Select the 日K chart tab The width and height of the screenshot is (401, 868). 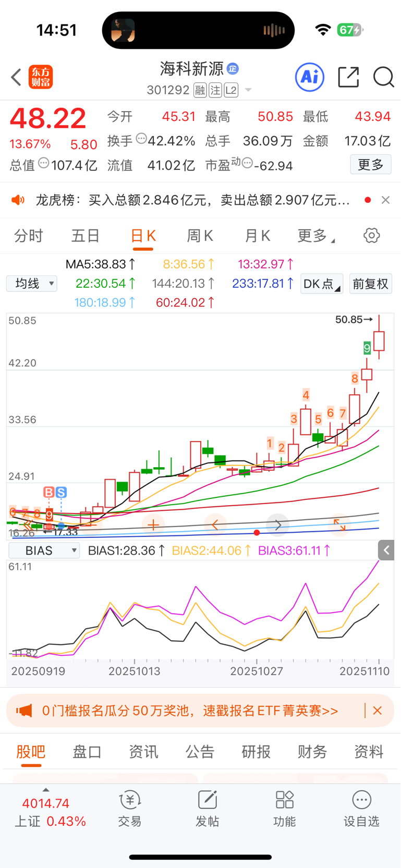point(143,236)
